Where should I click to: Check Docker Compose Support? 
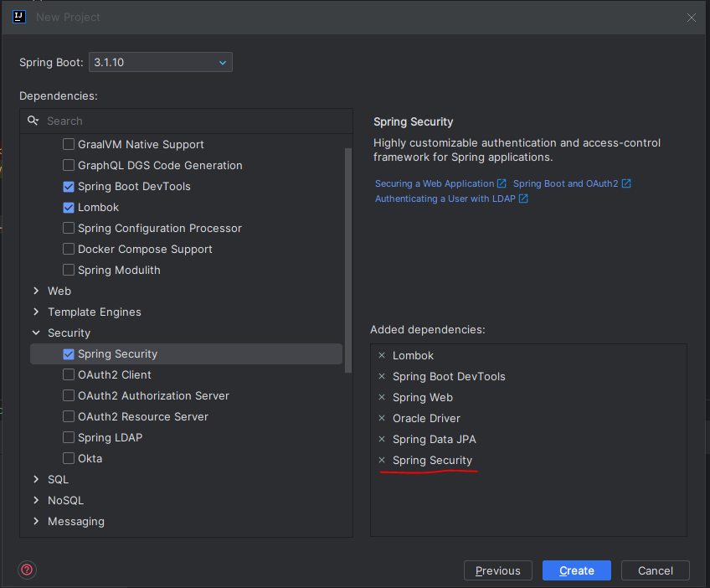(69, 249)
